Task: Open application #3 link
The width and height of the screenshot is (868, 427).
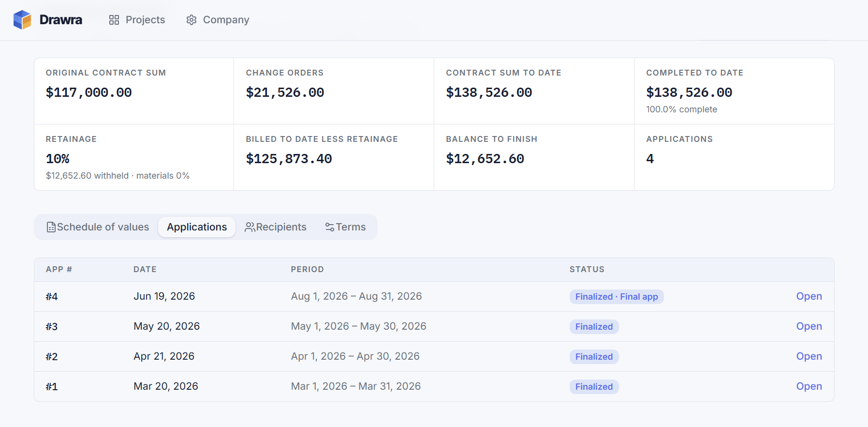Action: click(x=809, y=326)
